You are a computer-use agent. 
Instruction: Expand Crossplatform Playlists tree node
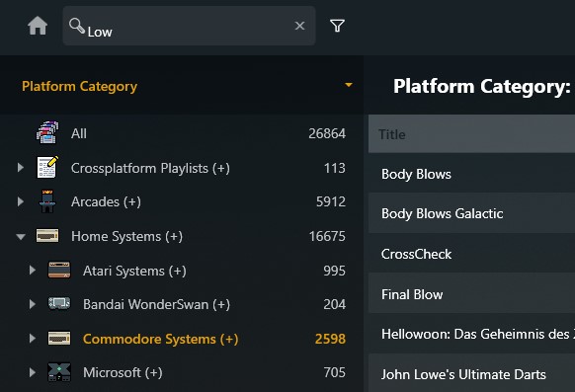pos(21,168)
